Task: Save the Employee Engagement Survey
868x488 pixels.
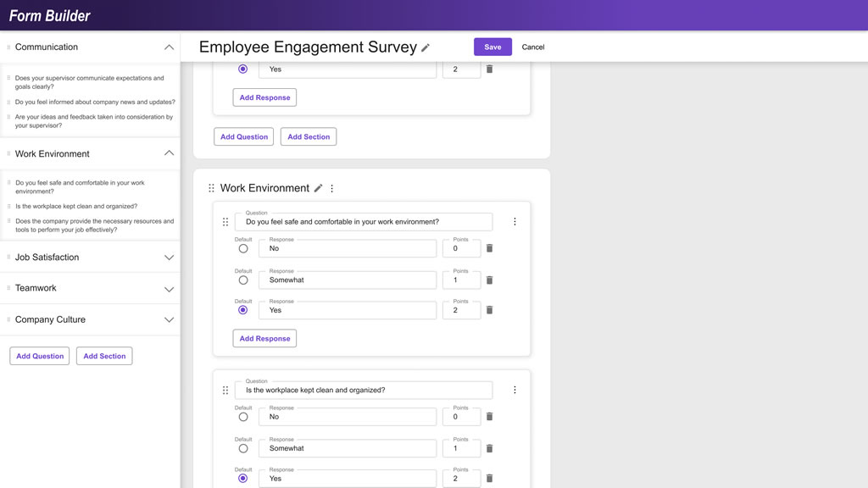Action: (x=492, y=47)
